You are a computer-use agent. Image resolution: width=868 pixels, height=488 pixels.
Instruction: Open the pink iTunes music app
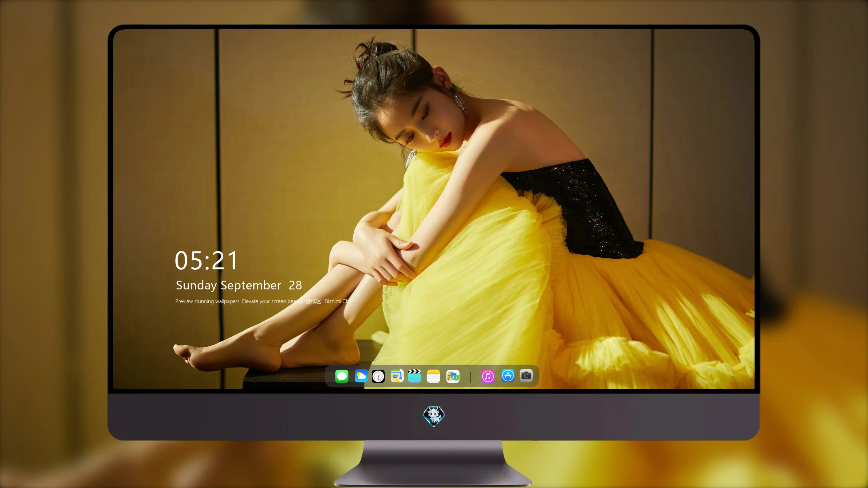click(488, 376)
